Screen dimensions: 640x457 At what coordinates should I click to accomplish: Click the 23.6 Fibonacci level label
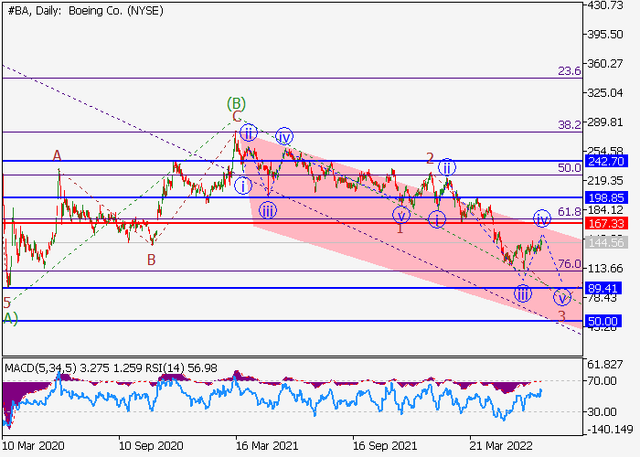[569, 72]
